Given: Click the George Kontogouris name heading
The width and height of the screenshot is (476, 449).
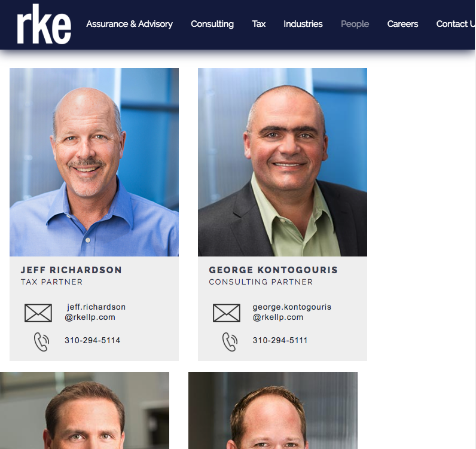Looking at the screenshot, I should [273, 270].
